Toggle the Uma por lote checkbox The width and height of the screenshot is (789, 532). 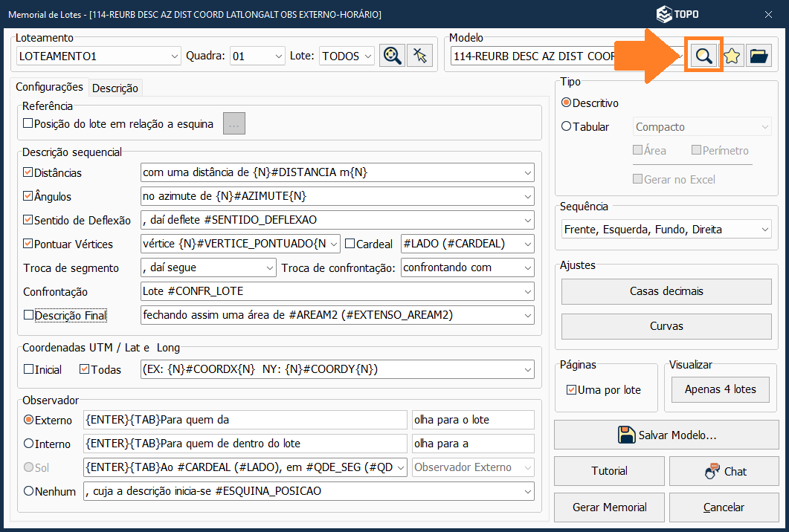pyautogui.click(x=571, y=389)
